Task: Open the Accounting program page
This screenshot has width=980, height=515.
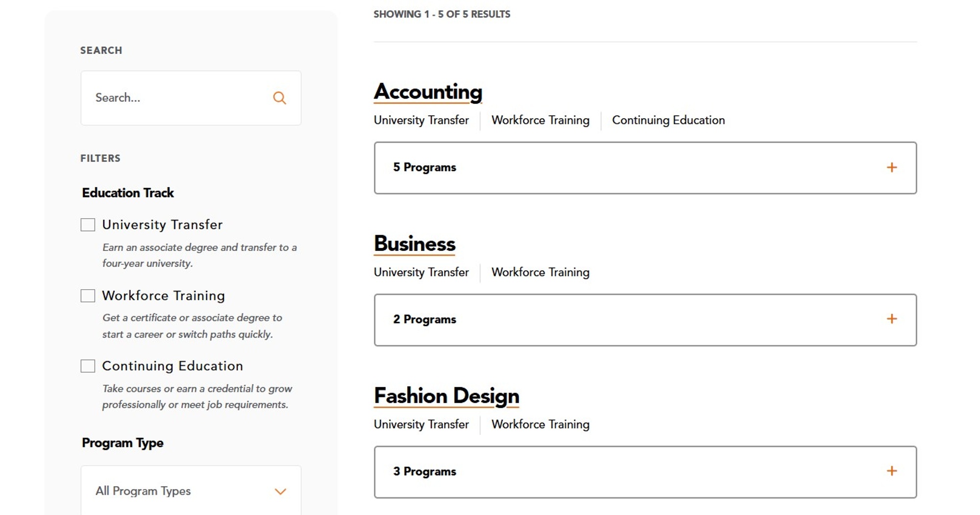Action: [x=427, y=92]
